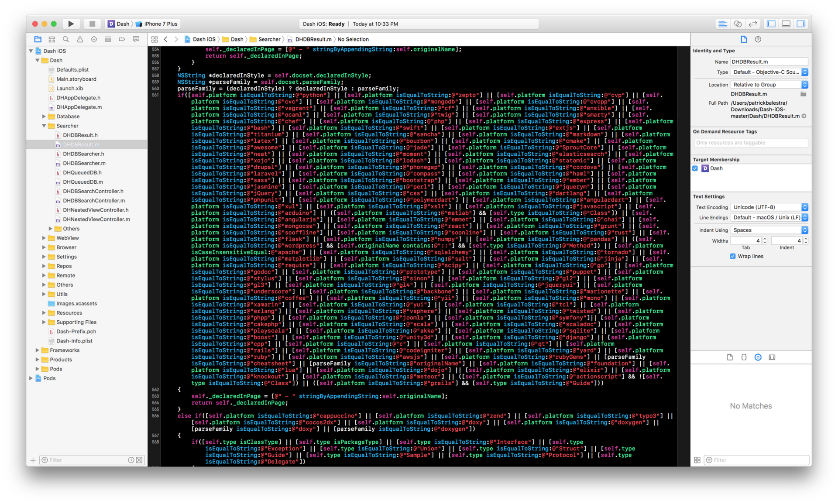Open Text Encoding dropdown
This screenshot has height=504, width=838.
769,207
